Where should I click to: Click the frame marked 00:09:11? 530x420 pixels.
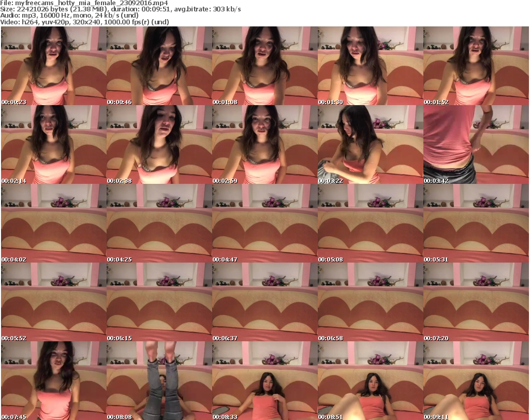[476, 381]
